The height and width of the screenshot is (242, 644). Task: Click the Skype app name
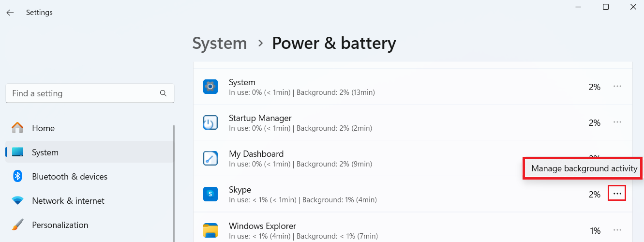[240, 190]
